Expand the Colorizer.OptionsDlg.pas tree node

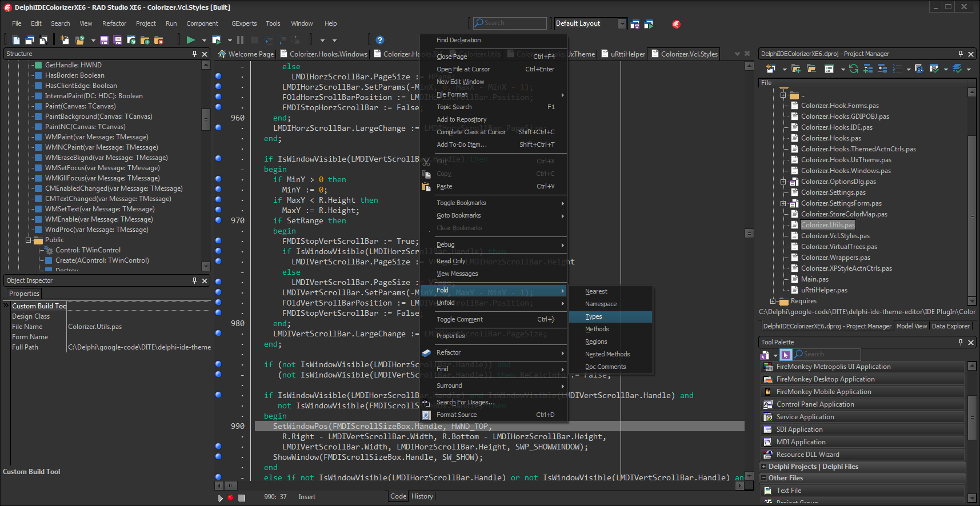(783, 182)
